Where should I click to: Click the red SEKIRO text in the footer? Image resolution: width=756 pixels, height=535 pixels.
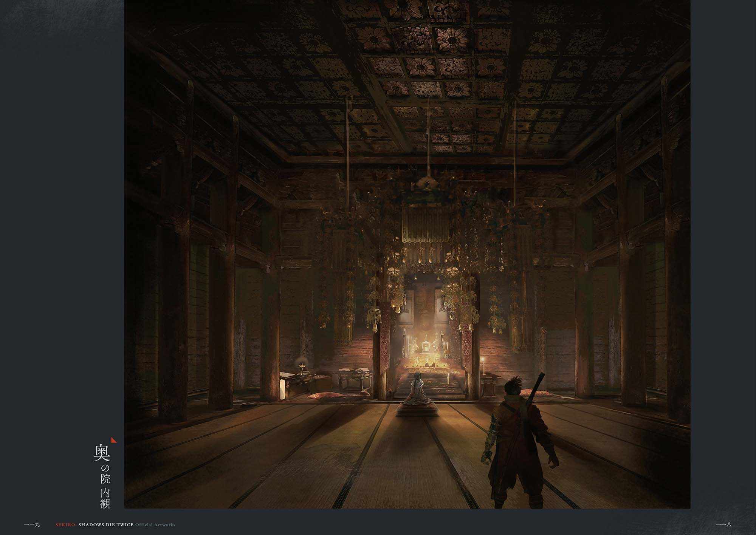click(x=66, y=525)
